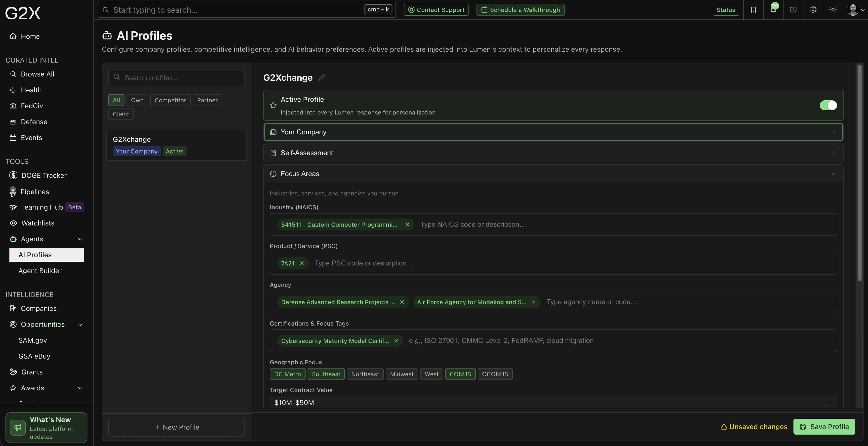
Task: Remove Cybersecurity Maturity Model tag
Action: 396,341
